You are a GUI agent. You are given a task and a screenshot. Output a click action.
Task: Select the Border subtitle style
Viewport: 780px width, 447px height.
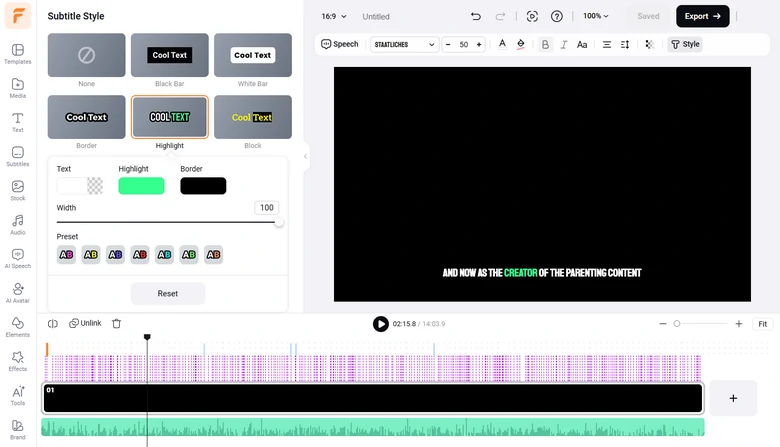click(x=87, y=117)
